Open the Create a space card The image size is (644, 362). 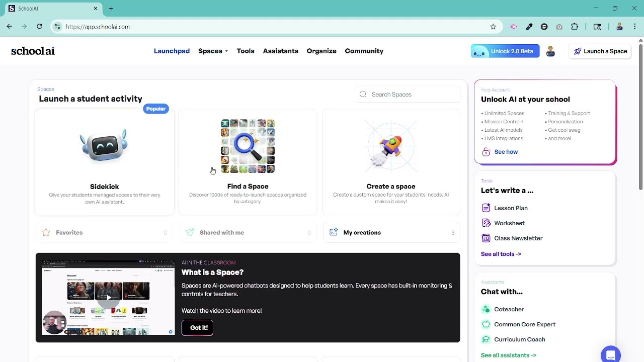[391, 162]
